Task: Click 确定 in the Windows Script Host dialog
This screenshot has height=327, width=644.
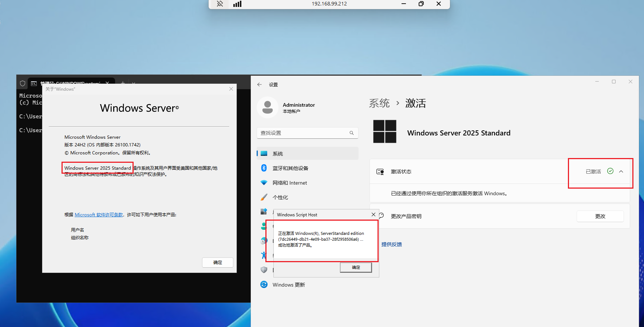Action: pyautogui.click(x=356, y=267)
